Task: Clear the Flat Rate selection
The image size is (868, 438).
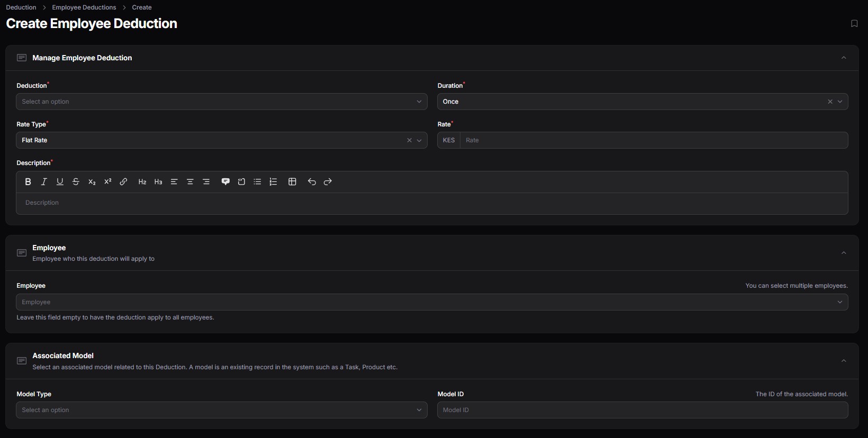Action: (x=409, y=140)
